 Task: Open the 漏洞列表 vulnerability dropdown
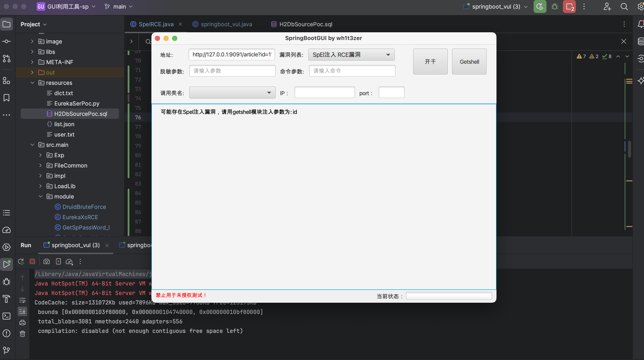click(x=351, y=55)
